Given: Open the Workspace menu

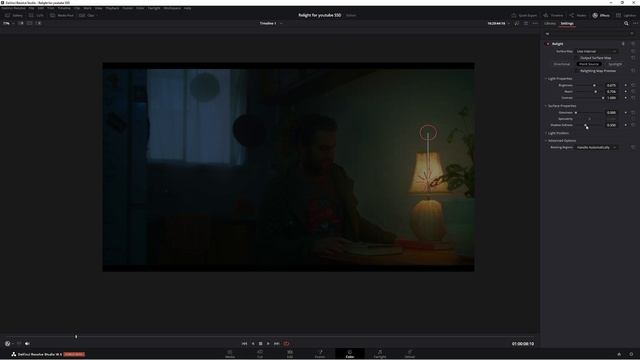Looking at the screenshot, I should (x=172, y=8).
